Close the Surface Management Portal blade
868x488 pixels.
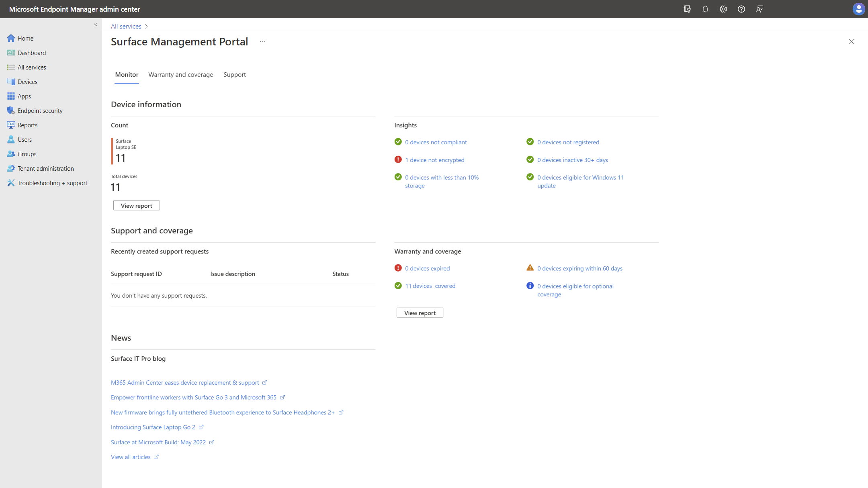(851, 41)
